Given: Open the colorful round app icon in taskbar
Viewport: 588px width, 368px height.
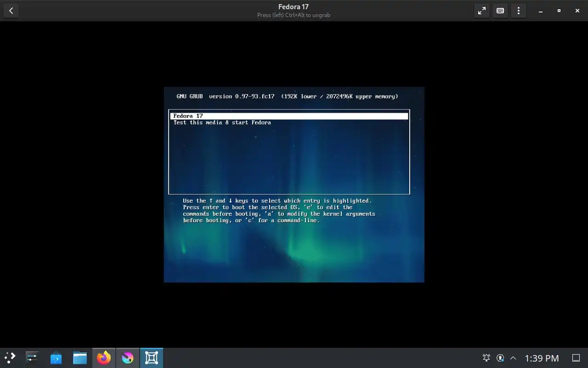Looking at the screenshot, I should coord(128,357).
